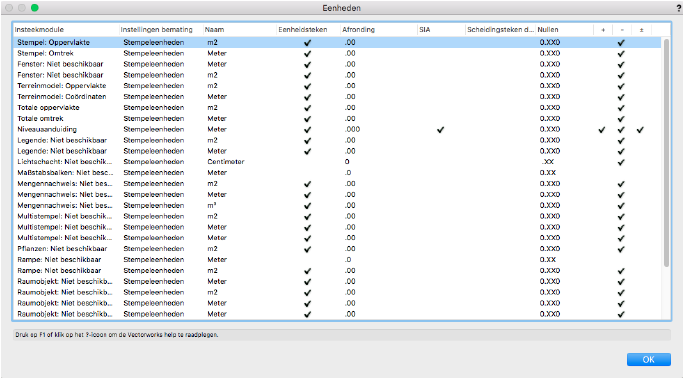Open Afronding value .000 for Niveauaanduiding
The width and height of the screenshot is (684, 380).
[352, 130]
